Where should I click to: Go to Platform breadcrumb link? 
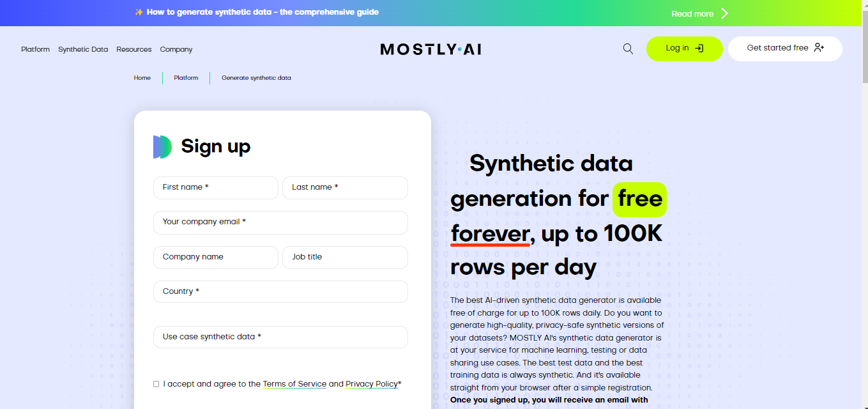pos(186,78)
